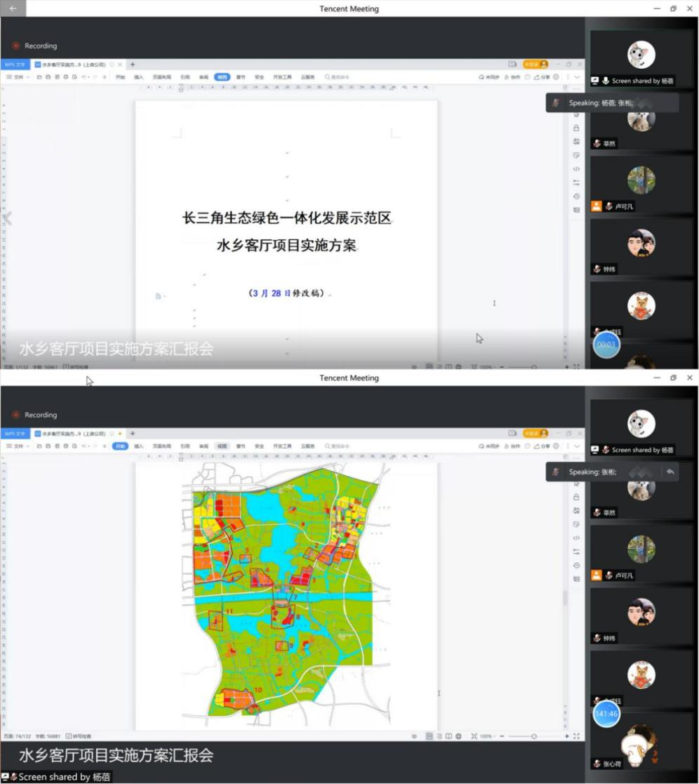This screenshot has height=784, width=699.
Task: Collapse the ribbon chevron above the title page
Action: coord(577,77)
